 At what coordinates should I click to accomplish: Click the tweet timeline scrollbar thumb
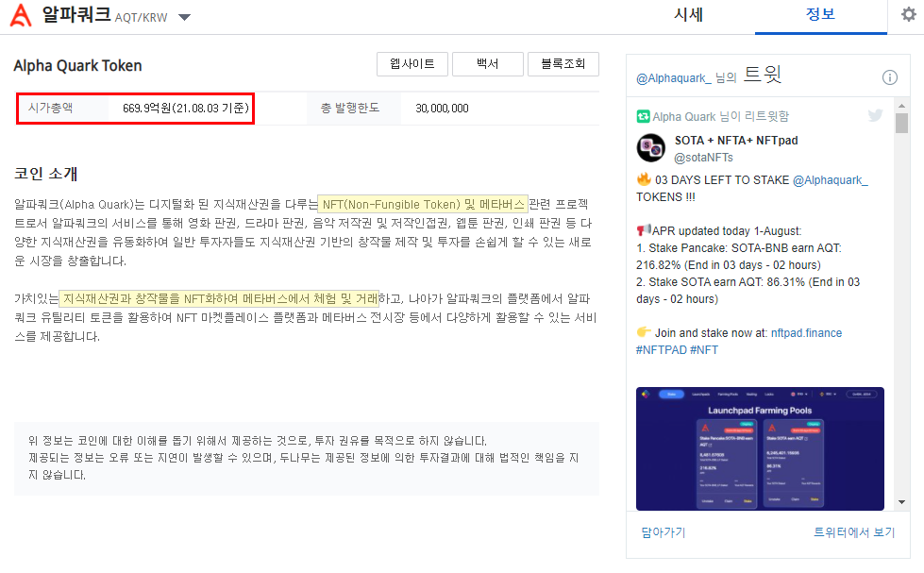(901, 123)
